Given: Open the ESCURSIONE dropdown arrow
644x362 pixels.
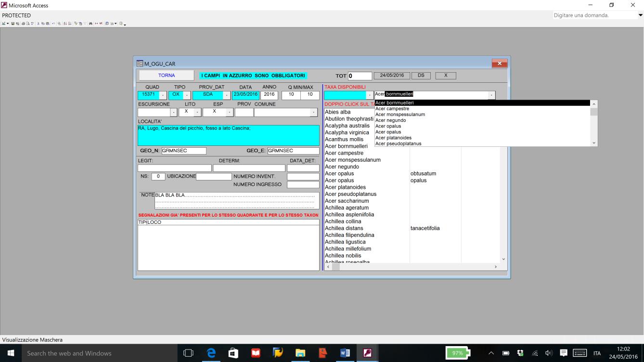Looking at the screenshot, I should (174, 113).
